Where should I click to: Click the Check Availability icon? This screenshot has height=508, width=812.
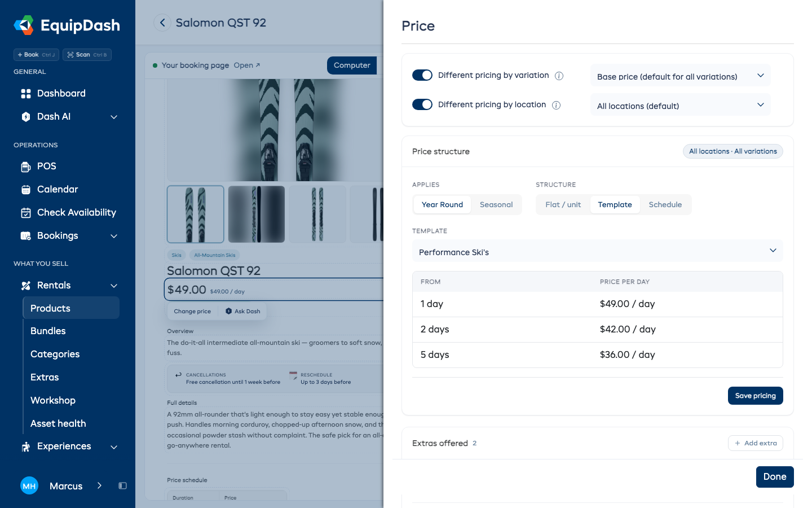[x=26, y=213]
